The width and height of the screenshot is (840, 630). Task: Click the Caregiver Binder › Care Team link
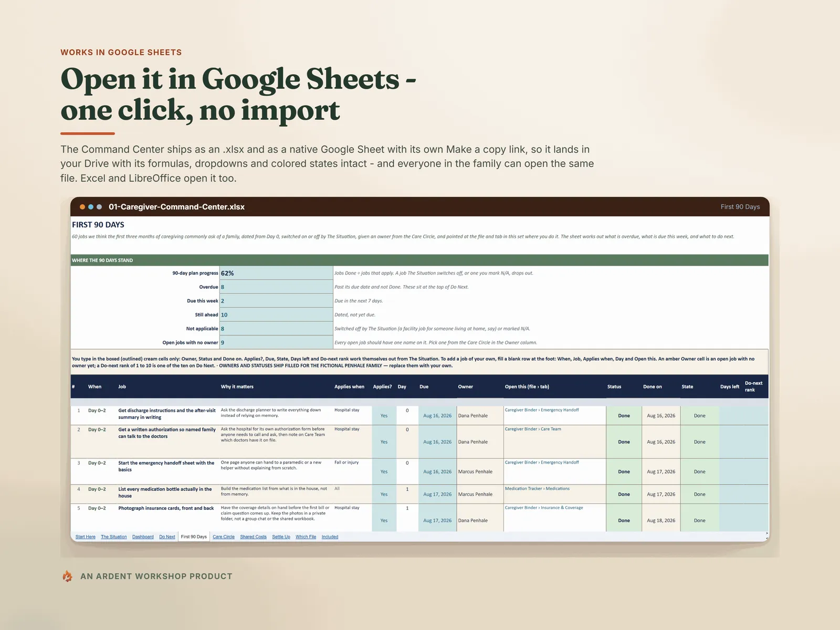point(533,429)
